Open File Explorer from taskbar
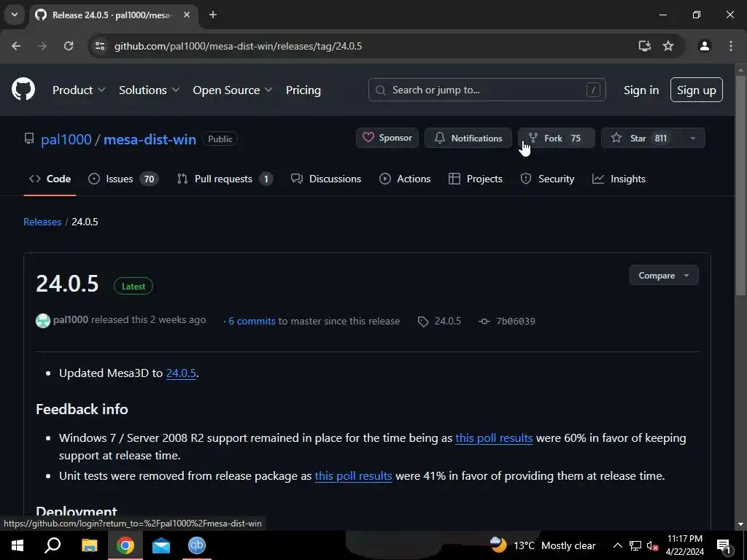 pyautogui.click(x=89, y=545)
